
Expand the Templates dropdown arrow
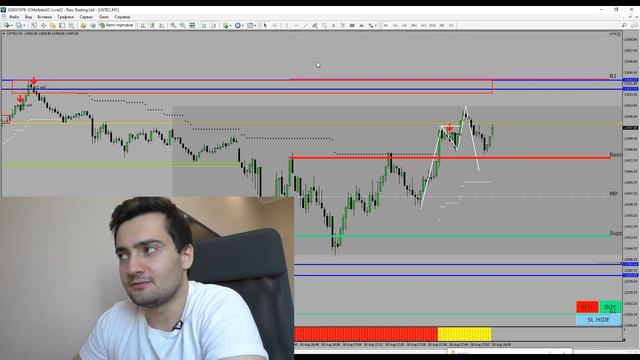(x=255, y=25)
